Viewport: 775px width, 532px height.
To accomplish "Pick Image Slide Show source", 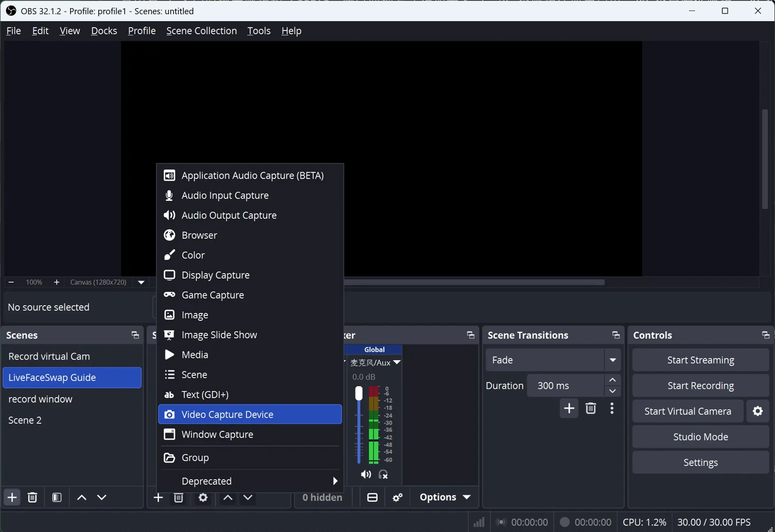I will 250,335.
